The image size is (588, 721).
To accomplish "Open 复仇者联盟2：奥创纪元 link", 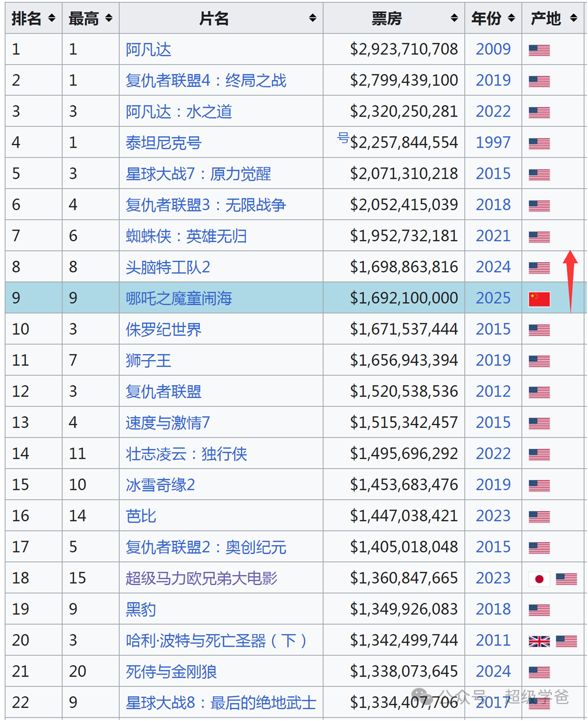I will point(206,547).
